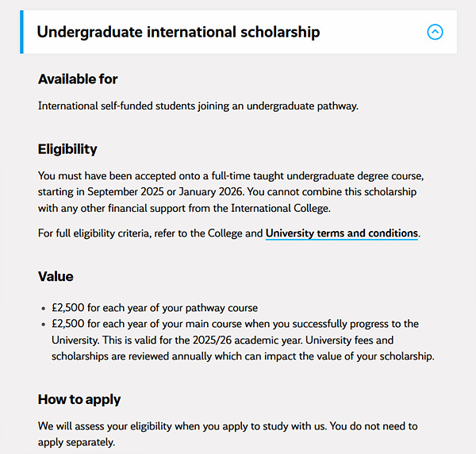Select the £2,500 pathway course bullet text

coord(155,307)
